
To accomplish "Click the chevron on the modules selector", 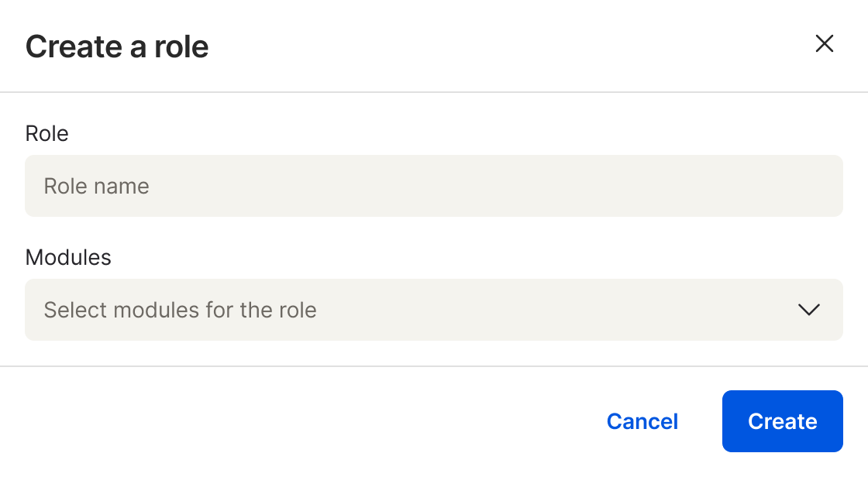I will [x=809, y=310].
